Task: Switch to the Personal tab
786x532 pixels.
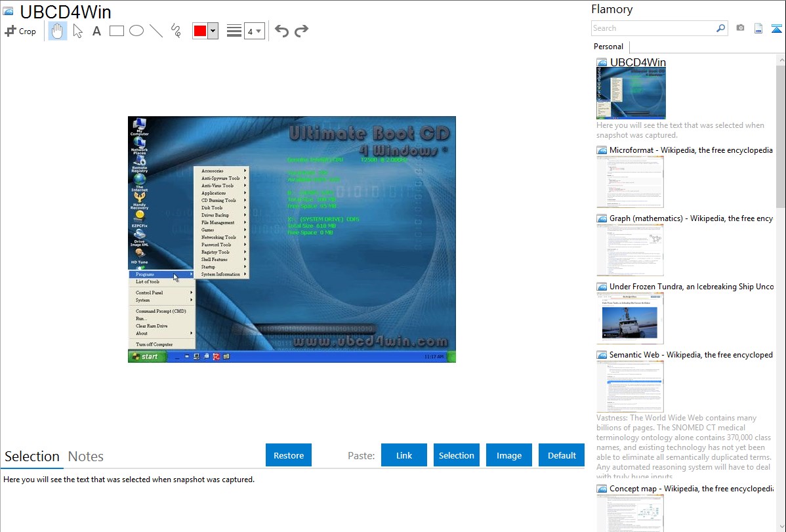Action: [609, 46]
